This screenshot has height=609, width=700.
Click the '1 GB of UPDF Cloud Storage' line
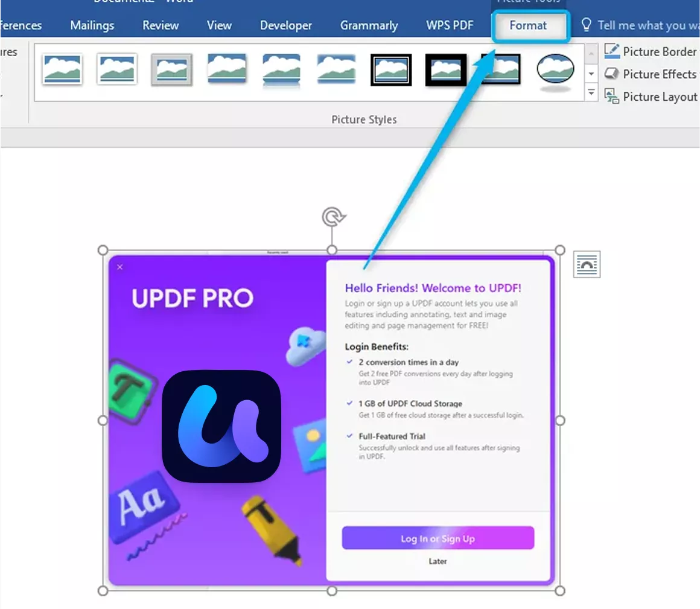coord(410,404)
